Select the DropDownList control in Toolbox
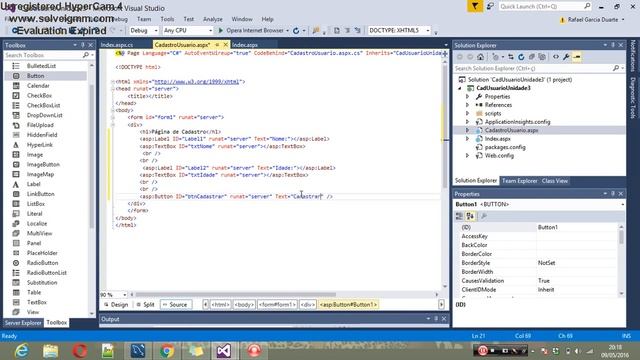 [45, 115]
